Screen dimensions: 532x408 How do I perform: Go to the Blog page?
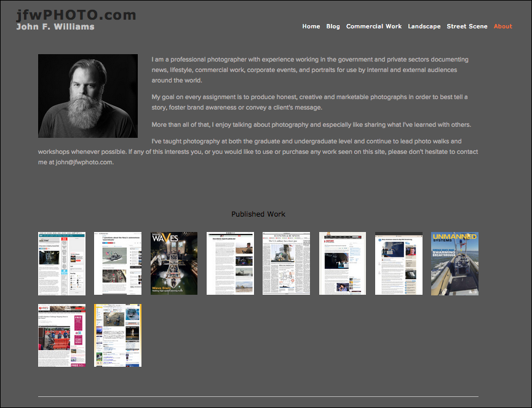coord(333,26)
